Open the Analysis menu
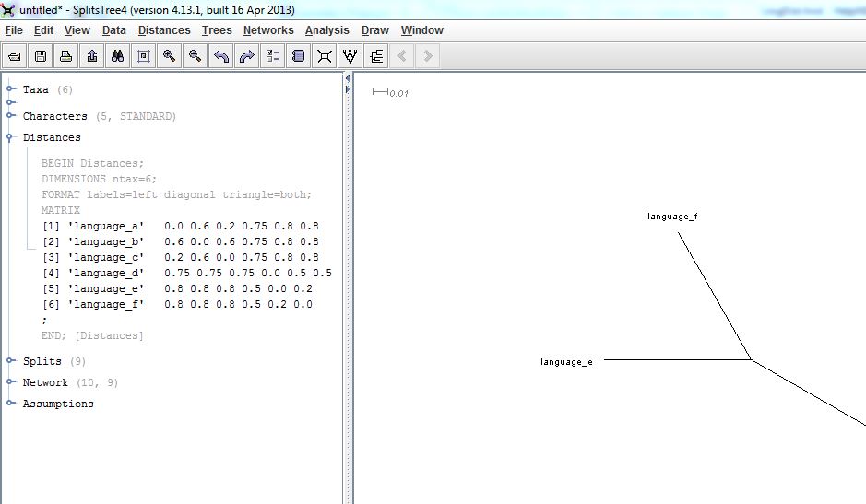 pos(327,30)
